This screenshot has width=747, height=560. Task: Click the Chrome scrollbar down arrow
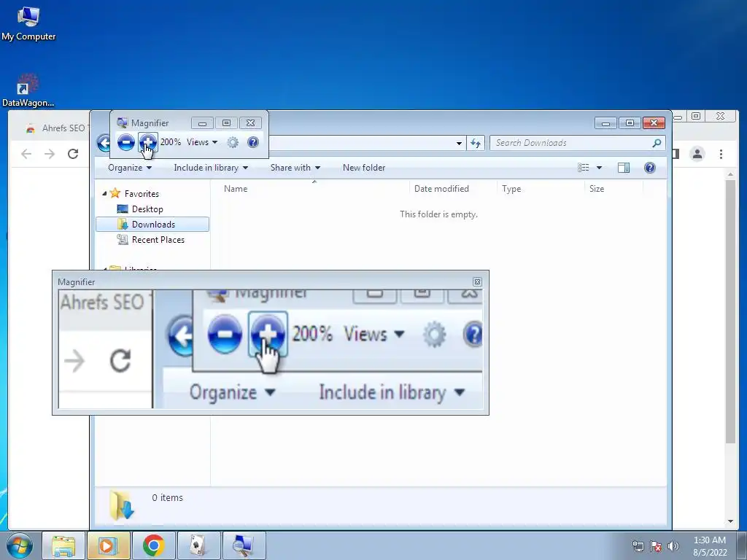tap(730, 521)
